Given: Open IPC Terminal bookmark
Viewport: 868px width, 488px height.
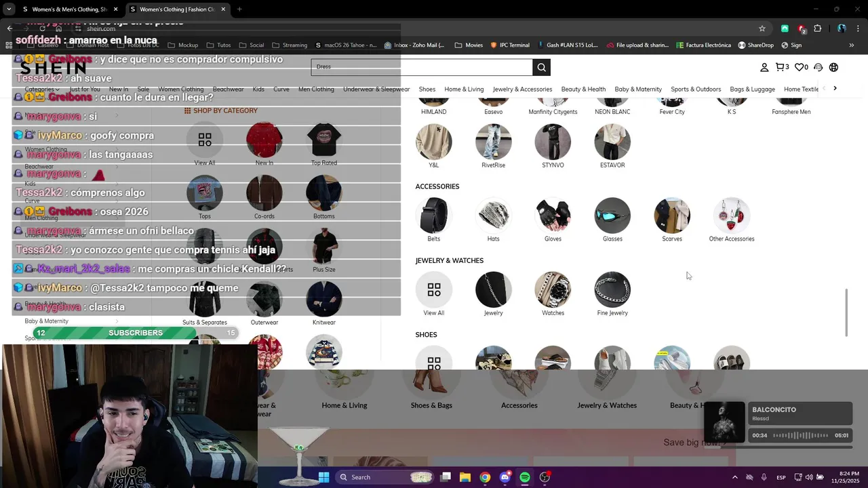Looking at the screenshot, I should click(x=510, y=45).
